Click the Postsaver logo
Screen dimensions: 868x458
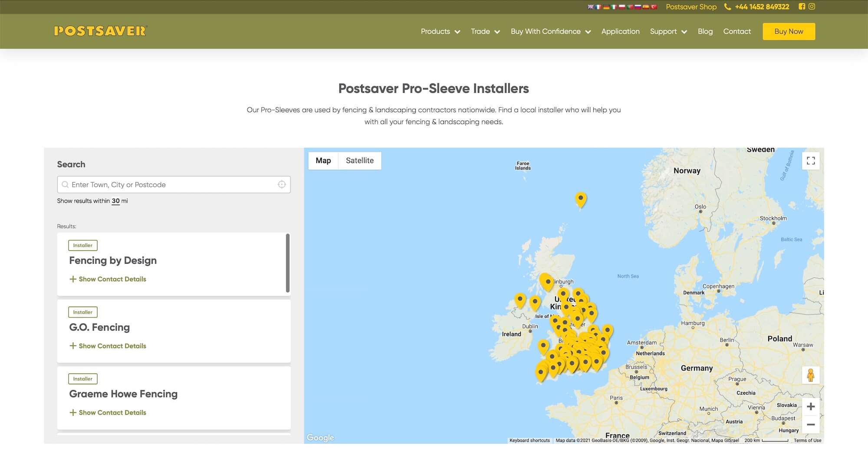pyautogui.click(x=101, y=31)
